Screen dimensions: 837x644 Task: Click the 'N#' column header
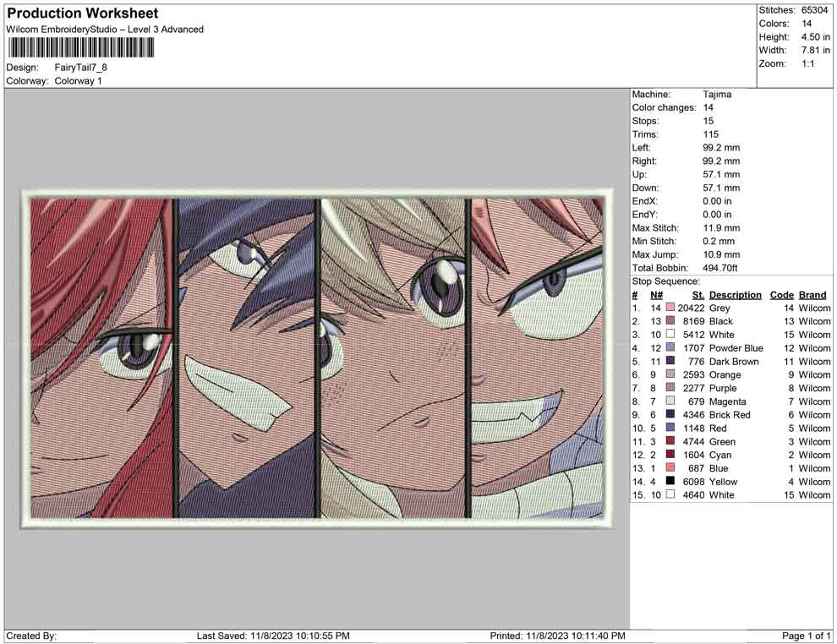pyautogui.click(x=657, y=294)
